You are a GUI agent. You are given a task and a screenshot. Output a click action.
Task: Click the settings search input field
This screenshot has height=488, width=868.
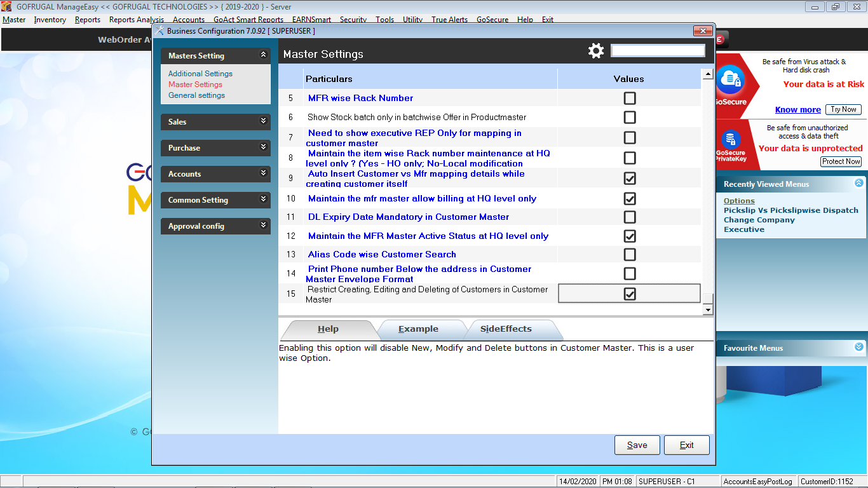point(658,50)
